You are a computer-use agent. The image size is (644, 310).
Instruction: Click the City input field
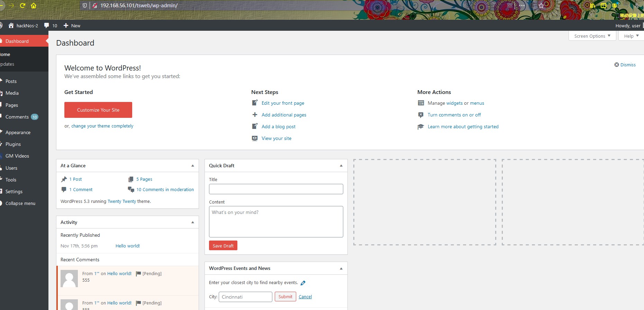pyautogui.click(x=245, y=297)
